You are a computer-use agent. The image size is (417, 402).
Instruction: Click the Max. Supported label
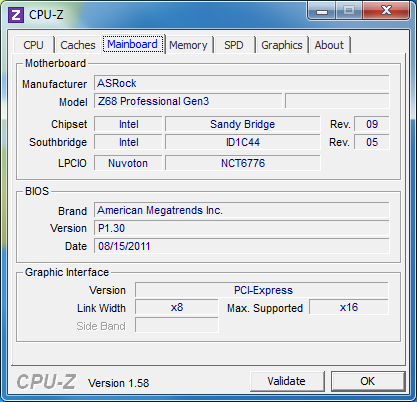(265, 308)
